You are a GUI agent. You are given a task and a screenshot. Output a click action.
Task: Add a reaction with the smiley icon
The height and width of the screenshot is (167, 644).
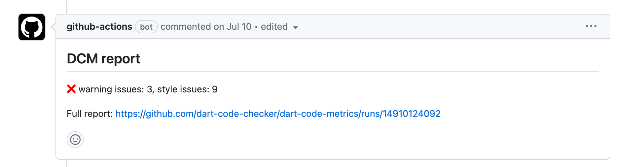click(75, 140)
